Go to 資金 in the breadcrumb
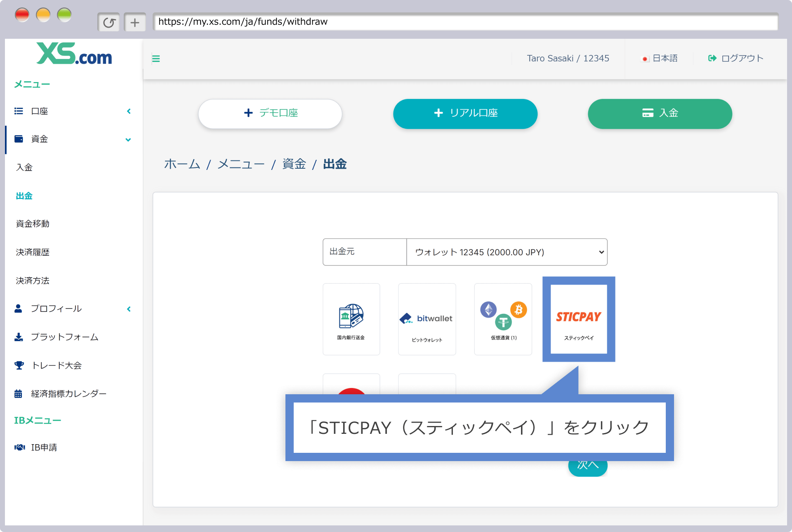Viewport: 792px width, 532px height. click(x=294, y=164)
